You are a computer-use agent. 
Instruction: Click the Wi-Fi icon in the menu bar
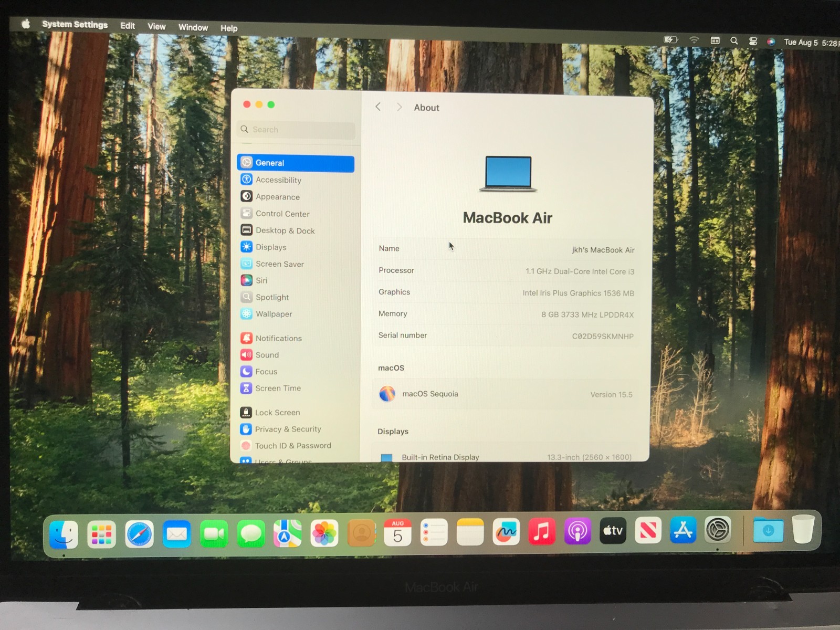tap(694, 40)
